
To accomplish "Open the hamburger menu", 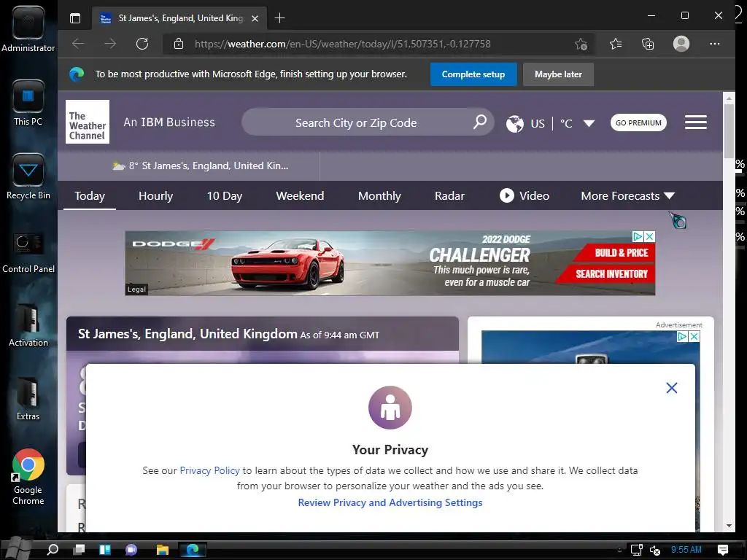I will click(695, 122).
